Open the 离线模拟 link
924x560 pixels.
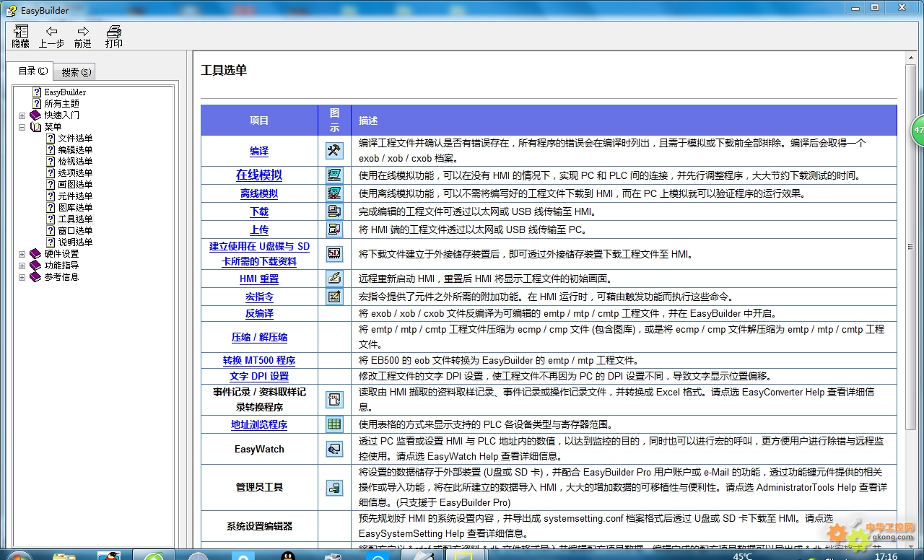point(259,193)
